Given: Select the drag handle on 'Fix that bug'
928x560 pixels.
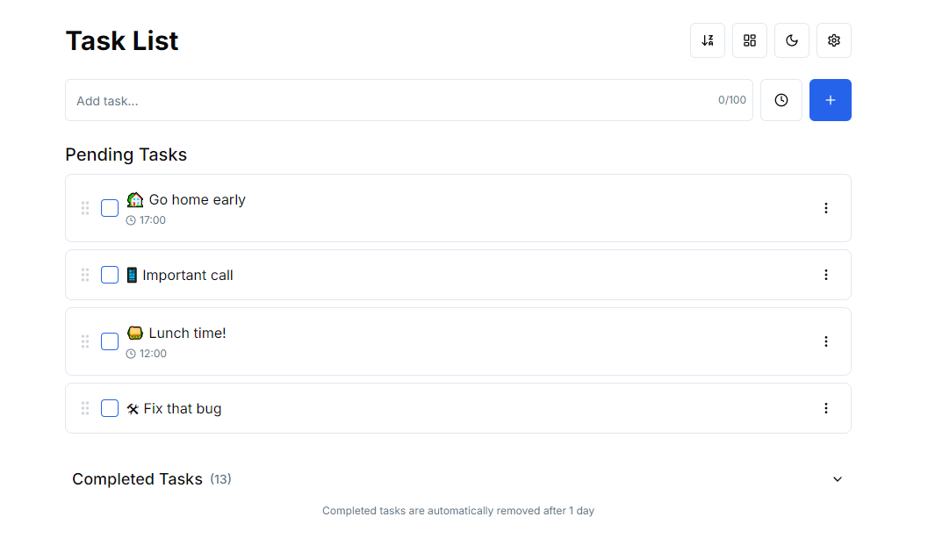Looking at the screenshot, I should (x=85, y=408).
